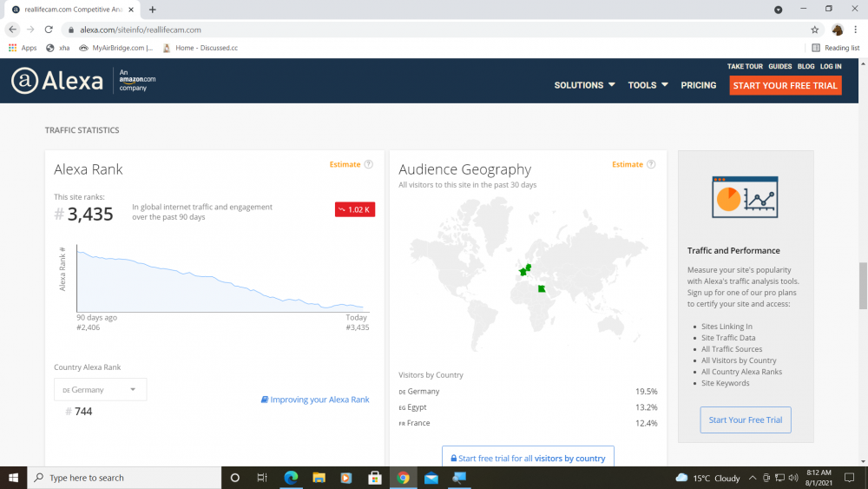Open Mail app from the taskbar
868x489 pixels.
tap(431, 478)
